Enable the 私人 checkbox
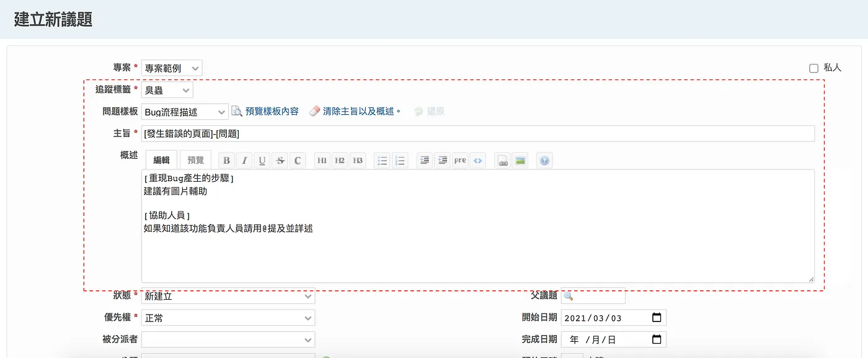 pos(814,68)
